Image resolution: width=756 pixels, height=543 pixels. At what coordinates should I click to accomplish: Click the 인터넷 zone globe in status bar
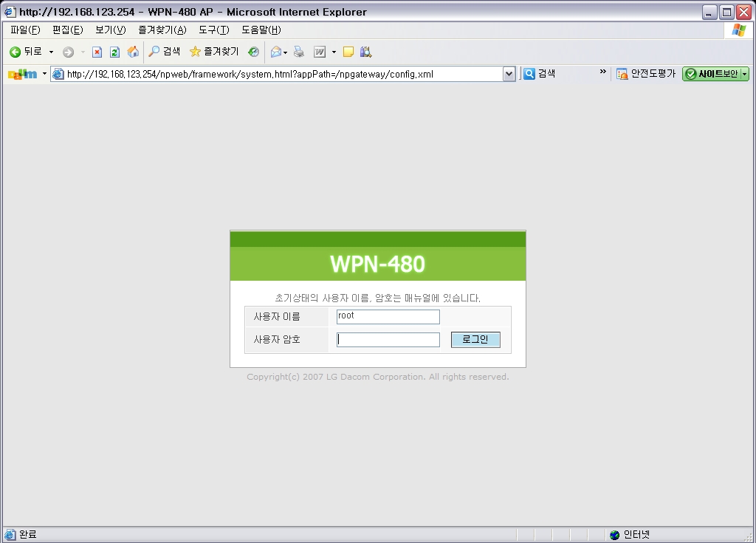[614, 534]
